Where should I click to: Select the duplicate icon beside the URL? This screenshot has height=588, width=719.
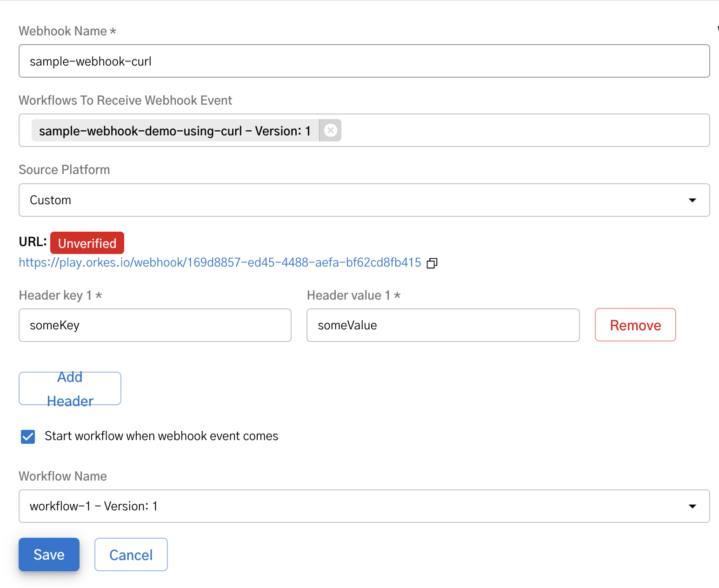point(432,263)
